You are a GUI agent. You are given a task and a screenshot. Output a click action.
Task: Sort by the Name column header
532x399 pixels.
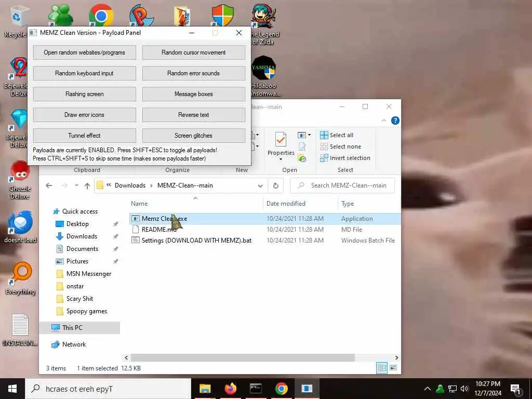[x=139, y=204]
